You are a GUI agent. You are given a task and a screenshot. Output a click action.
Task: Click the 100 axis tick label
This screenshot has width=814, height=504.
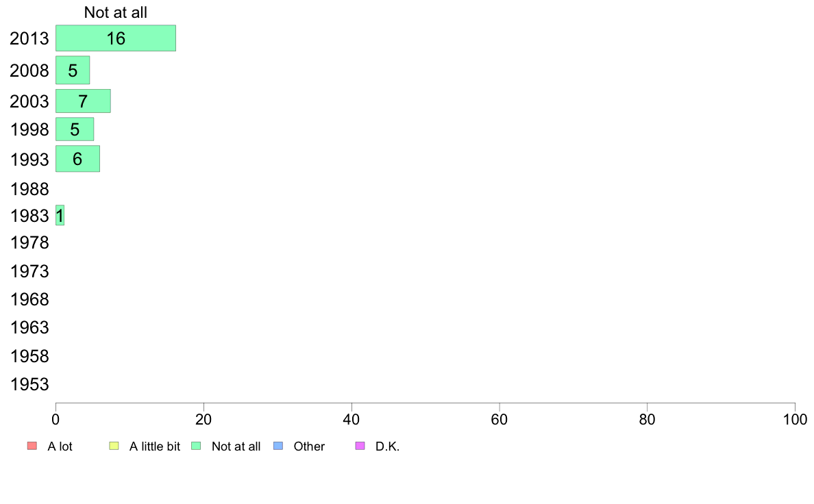(x=795, y=419)
